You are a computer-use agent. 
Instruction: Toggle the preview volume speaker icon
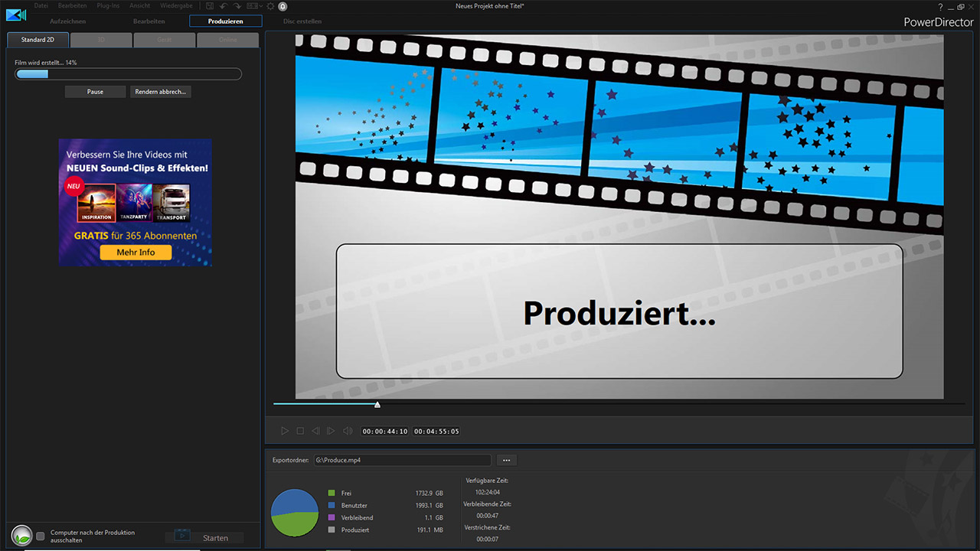(x=348, y=432)
